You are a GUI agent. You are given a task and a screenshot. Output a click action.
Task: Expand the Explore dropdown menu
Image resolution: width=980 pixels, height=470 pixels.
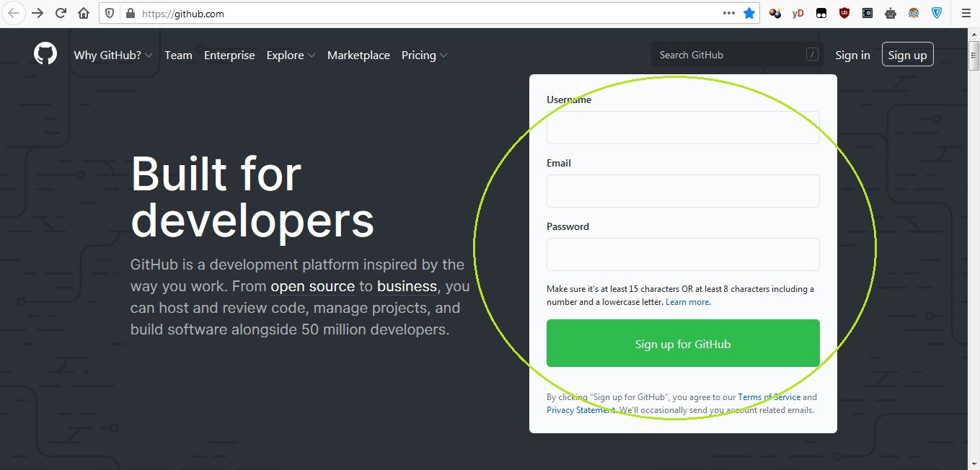click(x=291, y=55)
